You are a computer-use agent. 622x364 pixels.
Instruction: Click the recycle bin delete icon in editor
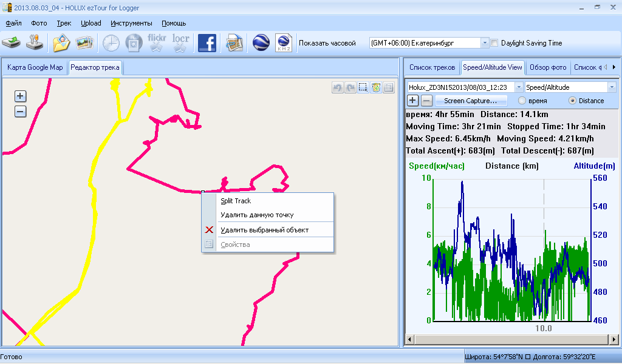click(x=376, y=87)
